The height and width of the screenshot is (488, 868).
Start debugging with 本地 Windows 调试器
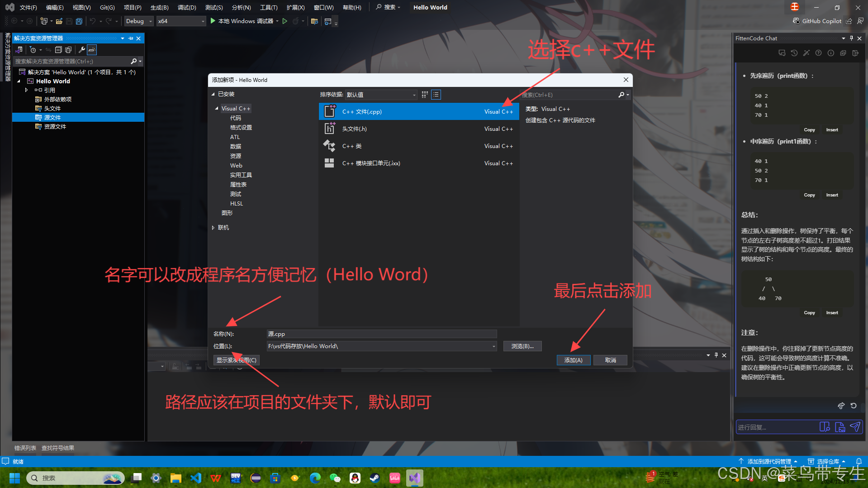click(244, 21)
